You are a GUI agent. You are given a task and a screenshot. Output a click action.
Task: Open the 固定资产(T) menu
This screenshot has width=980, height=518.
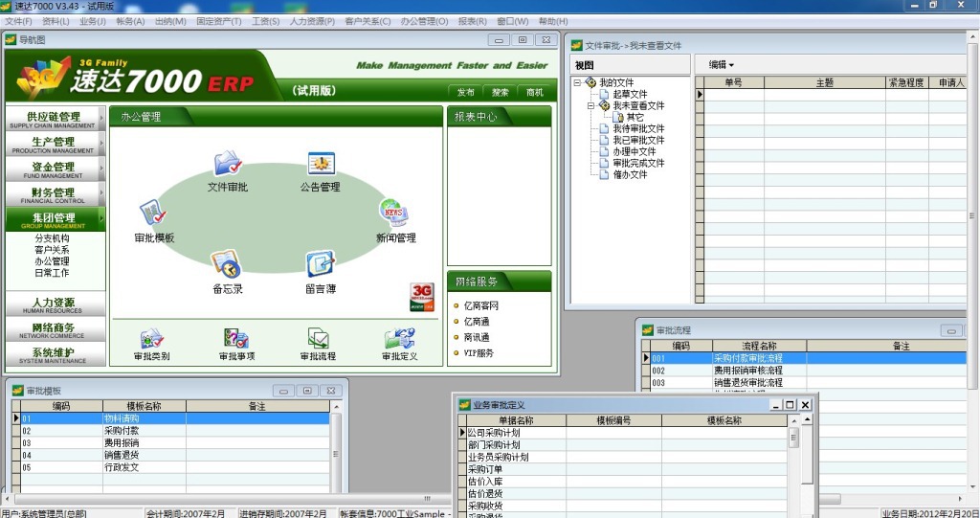click(x=219, y=21)
